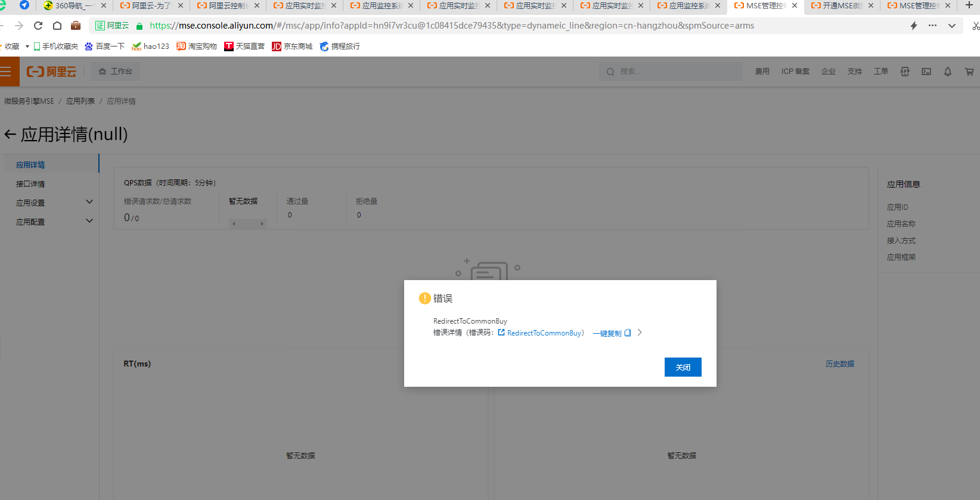Open 百度一下 bookmark
This screenshot has width=980, height=500.
click(105, 46)
